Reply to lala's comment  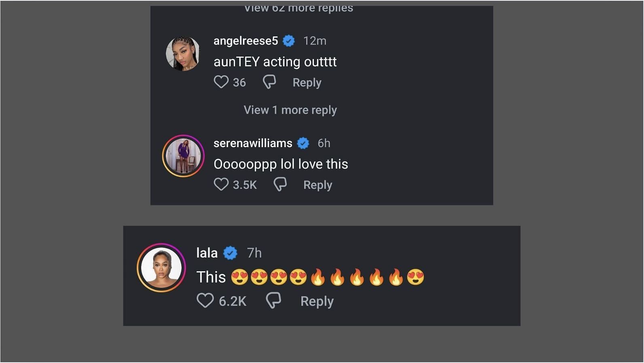pos(317,301)
